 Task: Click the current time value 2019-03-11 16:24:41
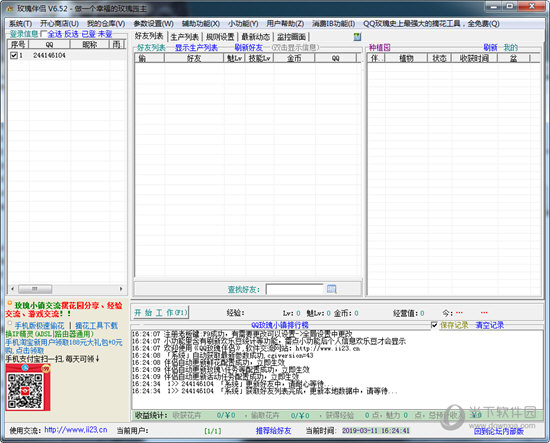click(376, 430)
